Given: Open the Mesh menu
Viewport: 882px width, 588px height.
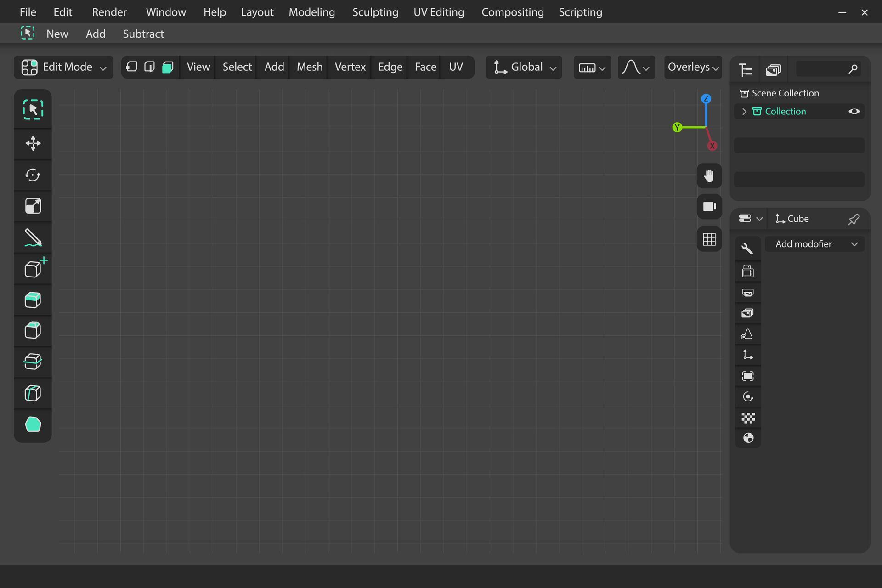Looking at the screenshot, I should point(309,67).
